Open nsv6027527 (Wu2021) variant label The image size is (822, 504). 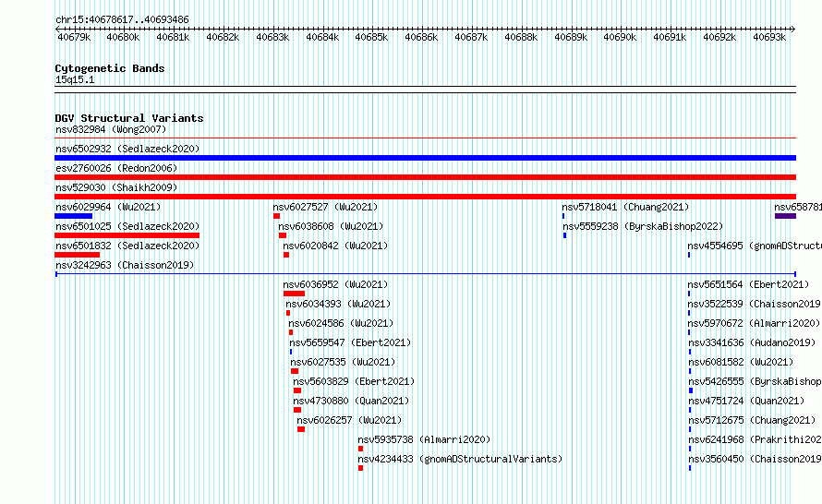(325, 207)
